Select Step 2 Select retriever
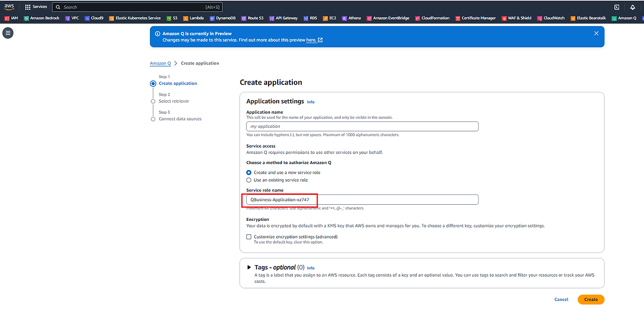The width and height of the screenshot is (644, 325). click(174, 101)
